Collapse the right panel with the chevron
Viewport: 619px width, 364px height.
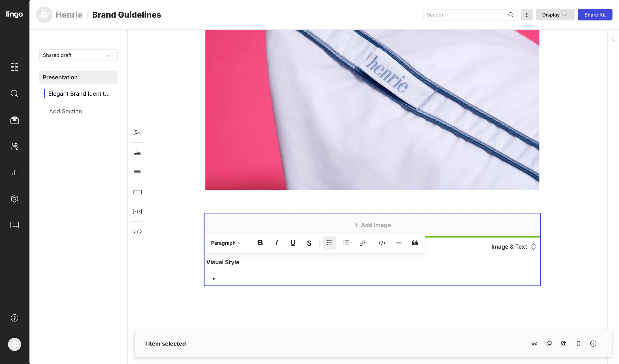(x=613, y=39)
